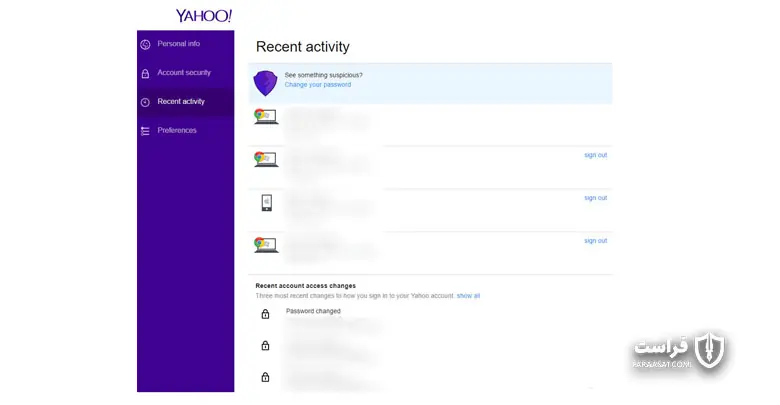780x405 pixels.
Task: Open show all account access changes
Action: [x=468, y=296]
